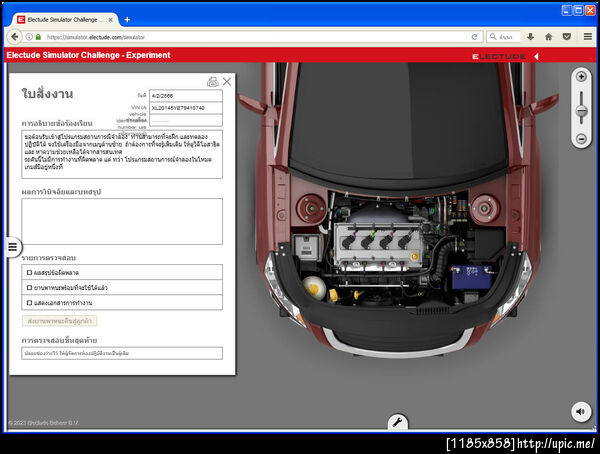
Task: Print the work order with printer icon
Action: (x=212, y=81)
